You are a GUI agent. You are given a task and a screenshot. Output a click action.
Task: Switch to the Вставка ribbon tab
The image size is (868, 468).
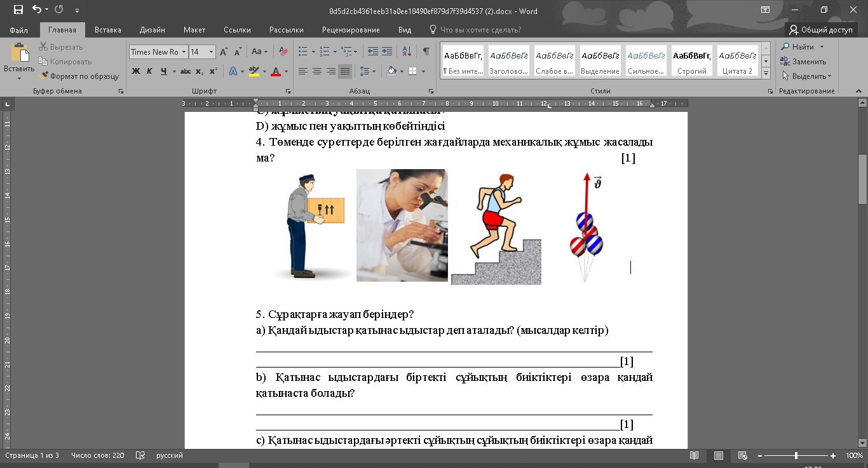108,30
